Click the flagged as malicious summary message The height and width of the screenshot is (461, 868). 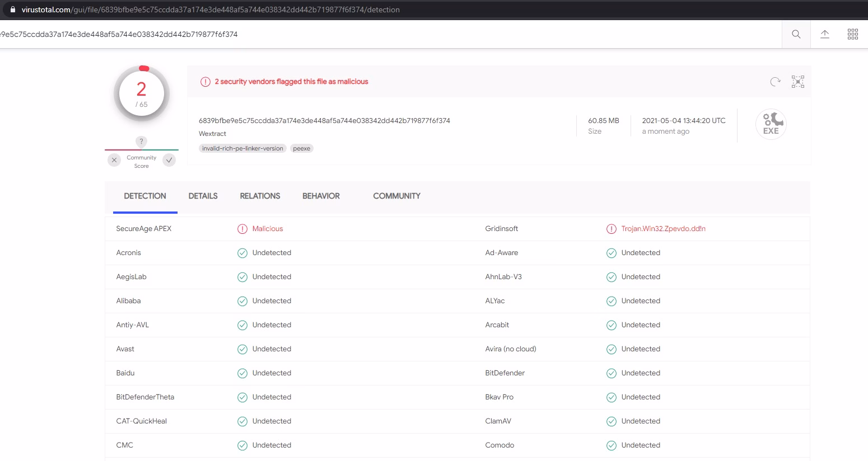click(292, 82)
